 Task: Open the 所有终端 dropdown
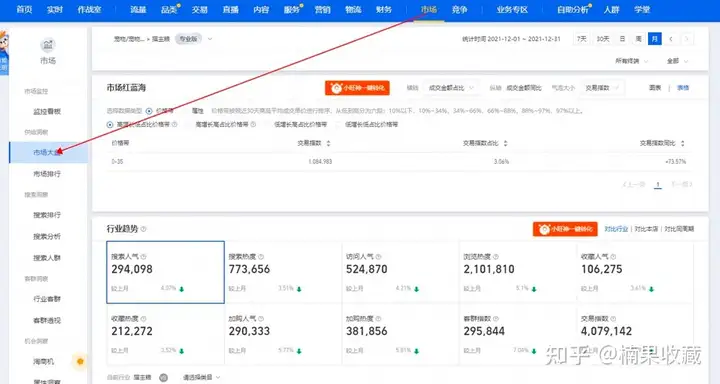click(x=632, y=61)
